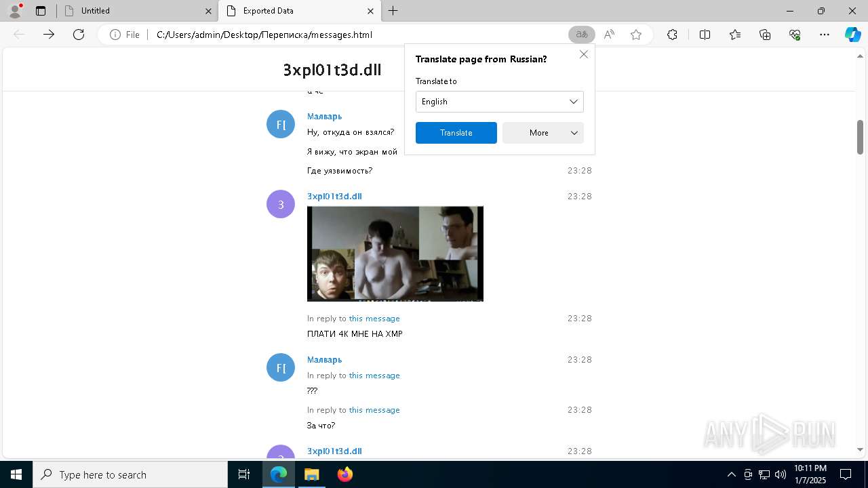Open the shared webcam image thumbnail
Screen dimensions: 868x488
tap(395, 253)
